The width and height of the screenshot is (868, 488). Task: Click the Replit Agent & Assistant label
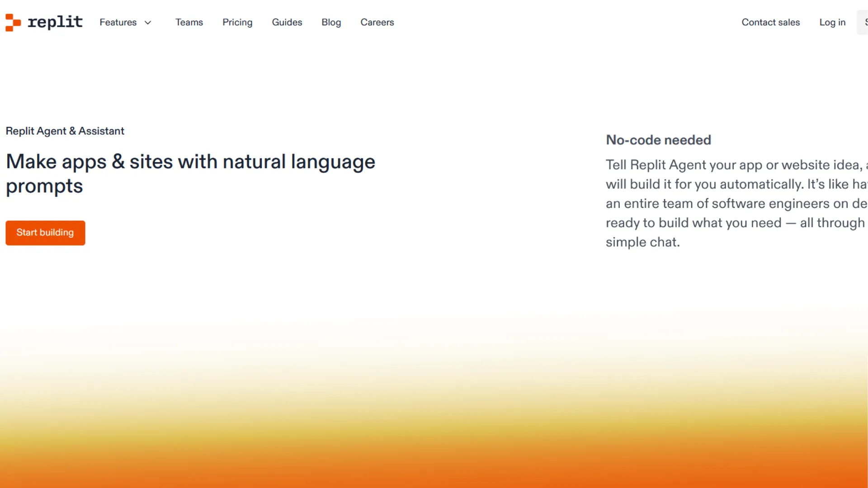[65, 131]
